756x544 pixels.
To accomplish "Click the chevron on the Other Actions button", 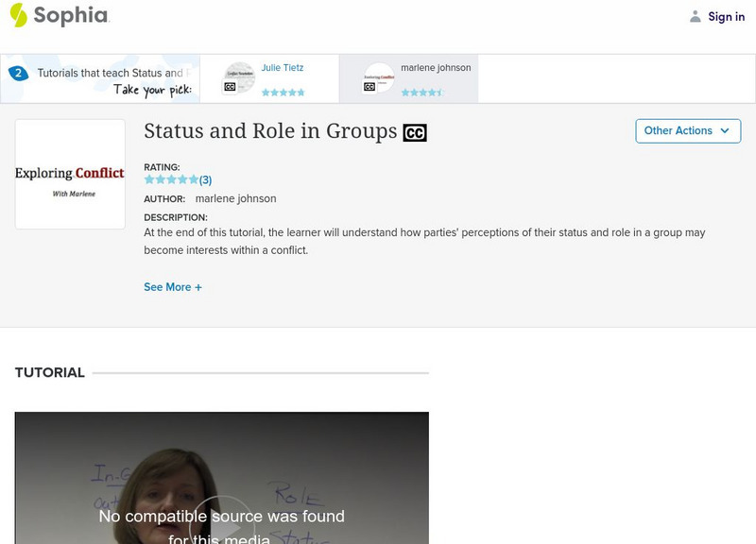I will tap(725, 130).
